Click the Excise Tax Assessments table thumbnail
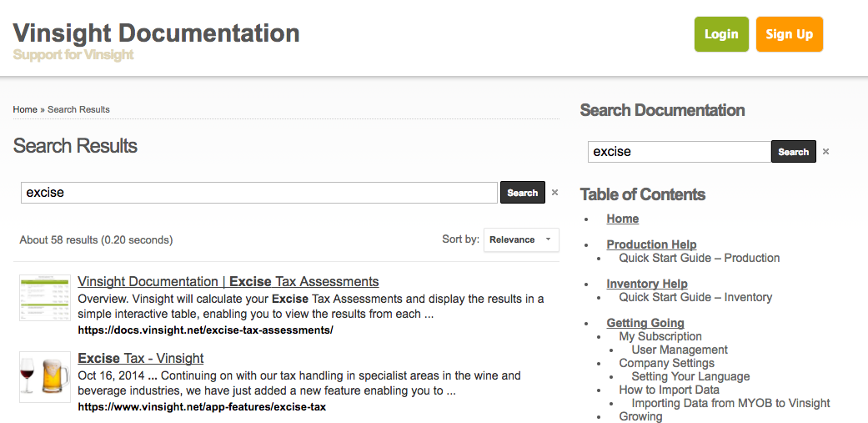 click(x=45, y=298)
